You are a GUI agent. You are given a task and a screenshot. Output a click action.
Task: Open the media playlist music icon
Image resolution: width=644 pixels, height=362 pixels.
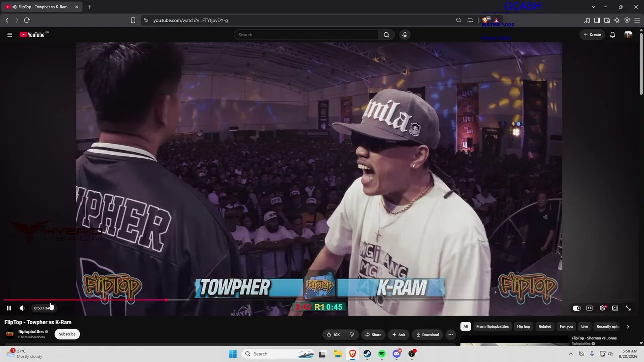587,20
